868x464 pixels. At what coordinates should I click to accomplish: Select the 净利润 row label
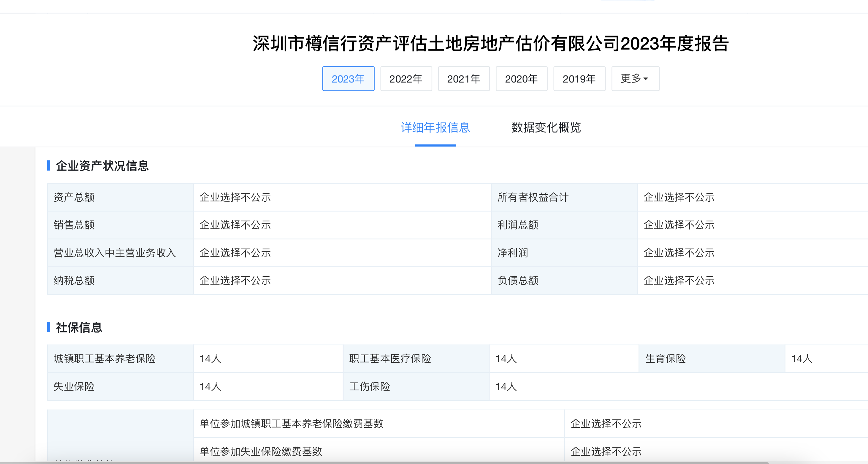(512, 252)
